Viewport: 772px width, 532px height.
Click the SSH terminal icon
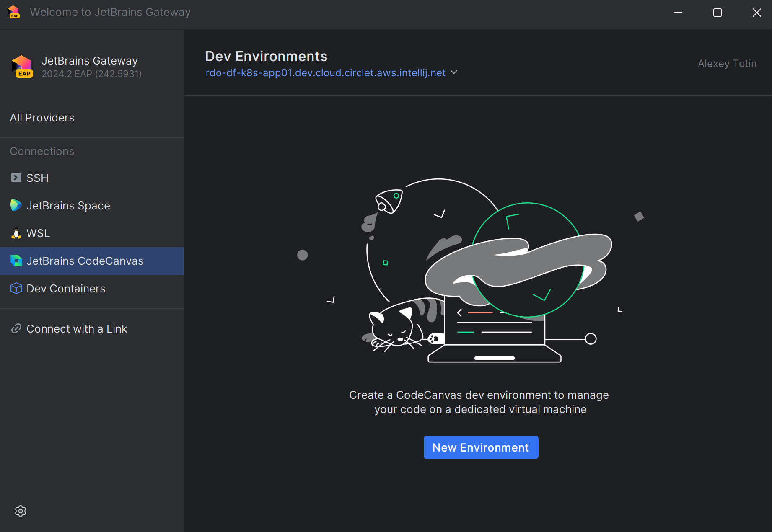[x=16, y=178]
